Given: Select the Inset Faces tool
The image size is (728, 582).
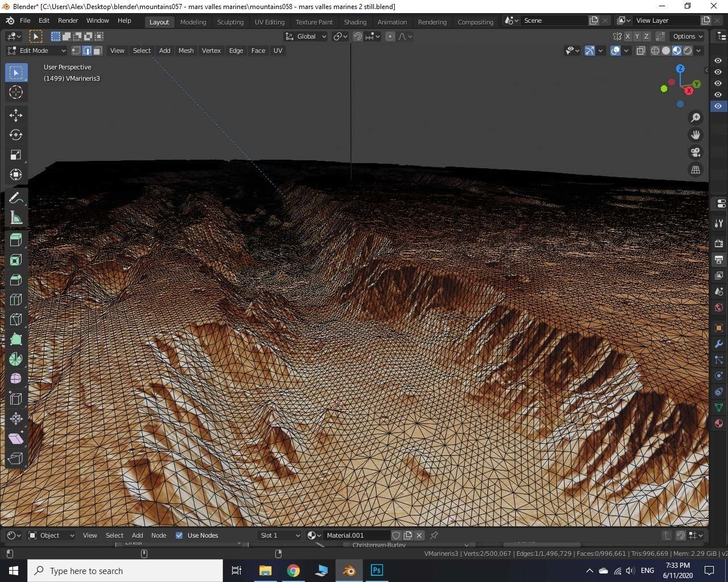Looking at the screenshot, I should click(16, 260).
